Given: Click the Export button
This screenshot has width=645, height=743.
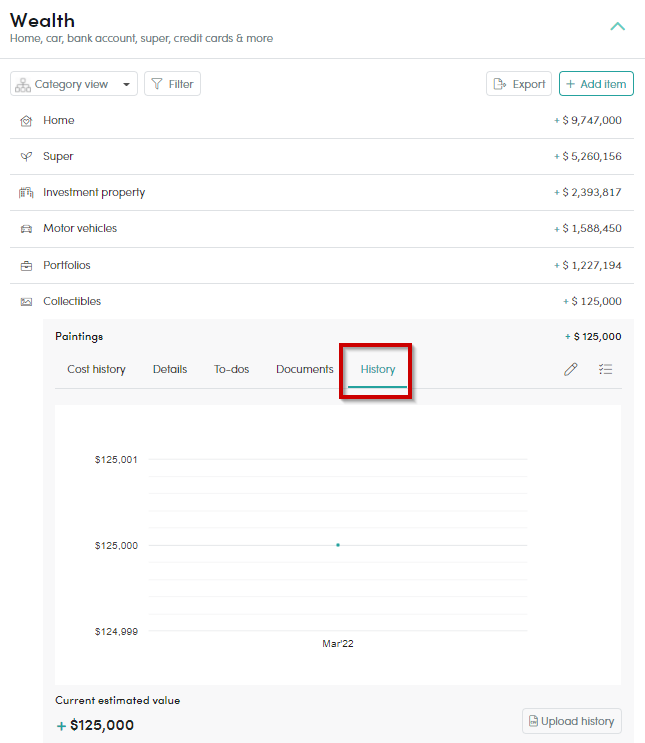Looking at the screenshot, I should point(519,84).
